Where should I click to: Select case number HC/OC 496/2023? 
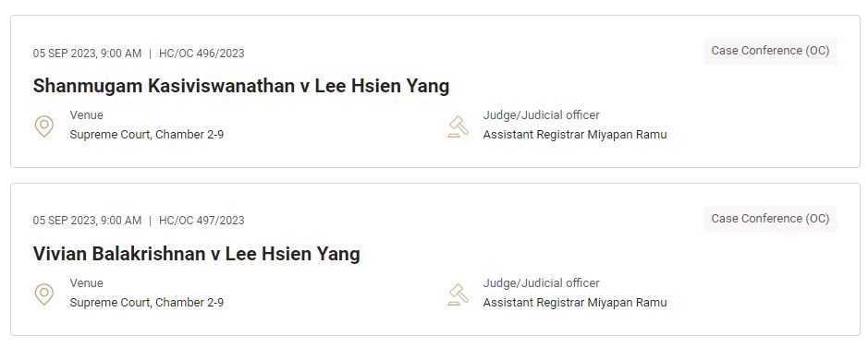click(202, 54)
